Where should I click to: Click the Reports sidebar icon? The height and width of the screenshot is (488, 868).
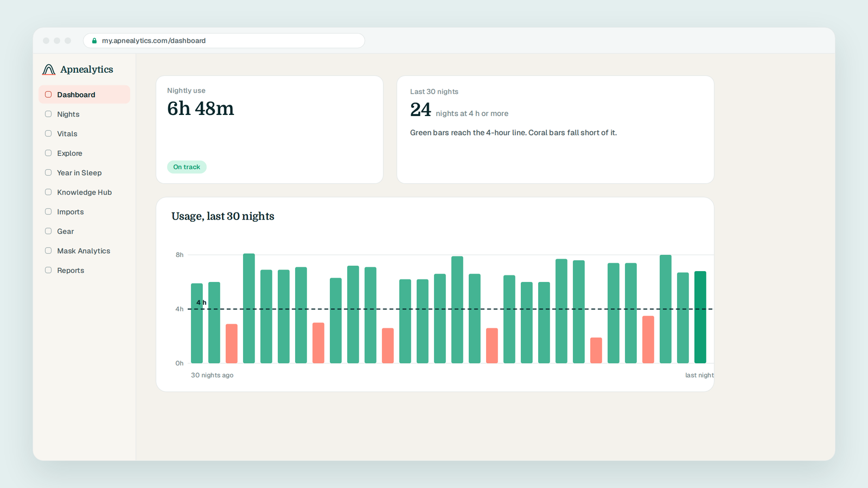coord(48,270)
